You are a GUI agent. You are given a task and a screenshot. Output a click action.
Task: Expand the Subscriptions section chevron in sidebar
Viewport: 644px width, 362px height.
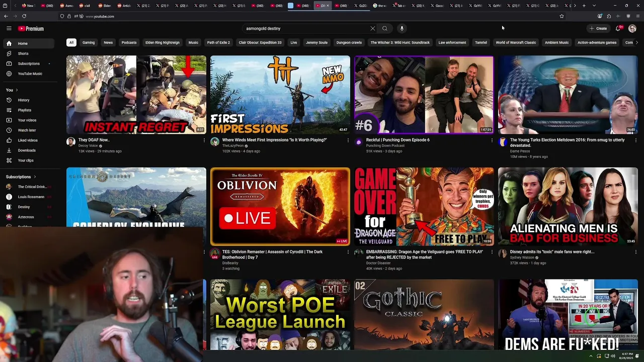click(x=35, y=177)
